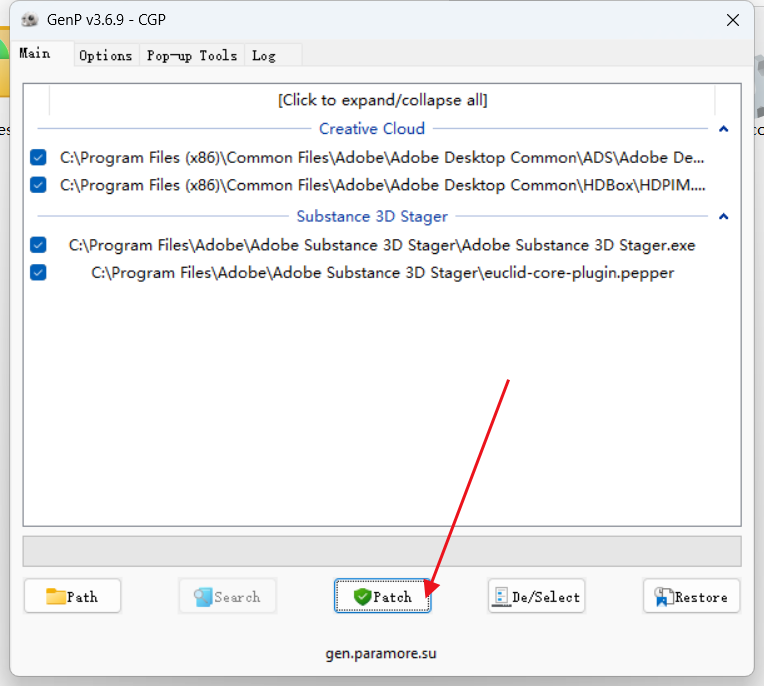Click the Restore button
This screenshot has width=764, height=686.
[691, 596]
